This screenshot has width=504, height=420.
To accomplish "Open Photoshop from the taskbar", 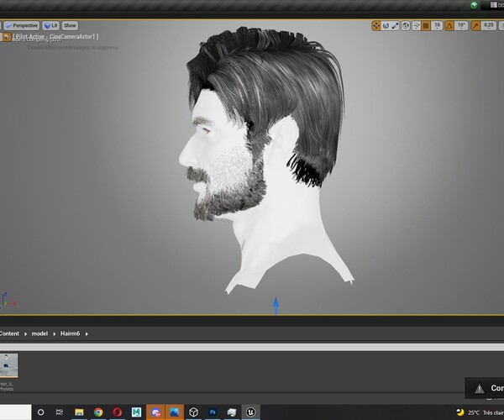I will pos(213,412).
